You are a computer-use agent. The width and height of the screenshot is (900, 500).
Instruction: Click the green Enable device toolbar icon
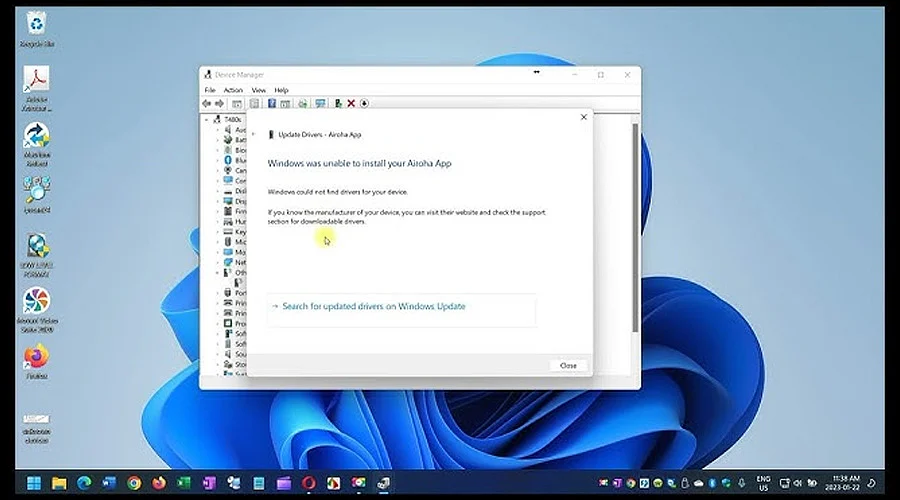[x=338, y=103]
